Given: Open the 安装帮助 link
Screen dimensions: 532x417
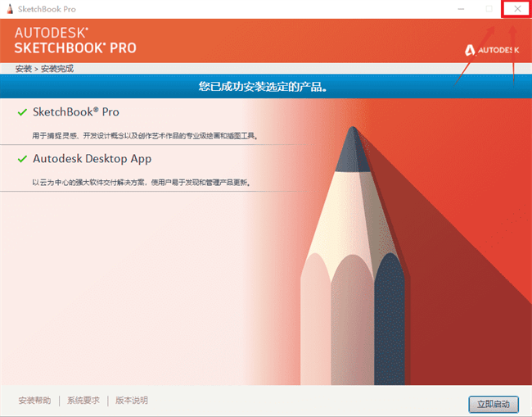Looking at the screenshot, I should point(34,401).
